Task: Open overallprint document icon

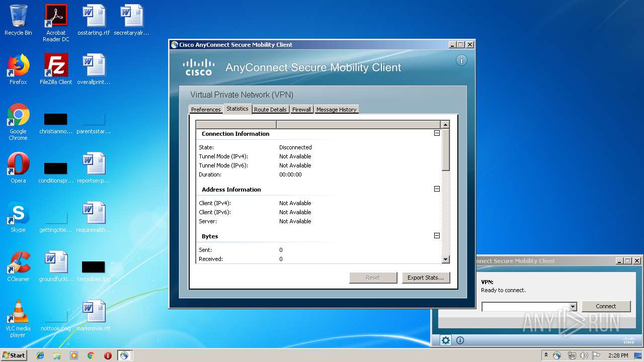Action: tap(94, 69)
